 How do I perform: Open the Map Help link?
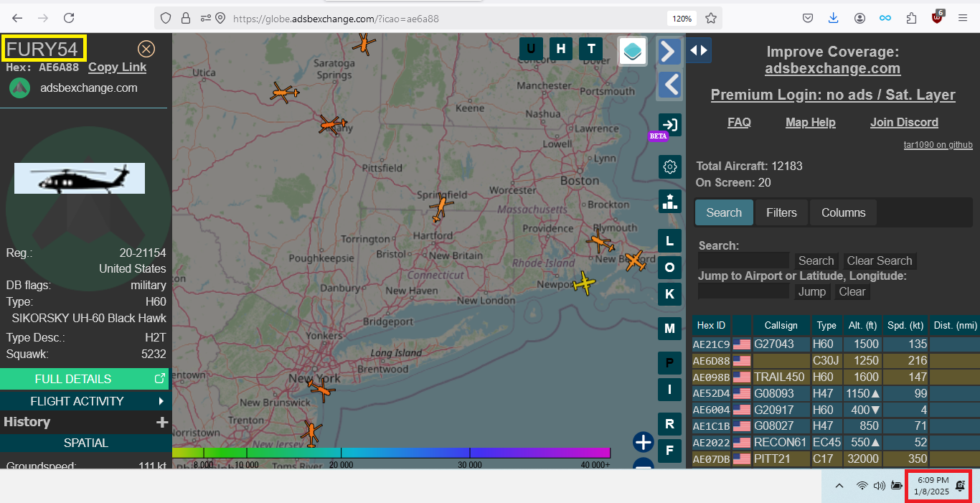click(x=811, y=123)
